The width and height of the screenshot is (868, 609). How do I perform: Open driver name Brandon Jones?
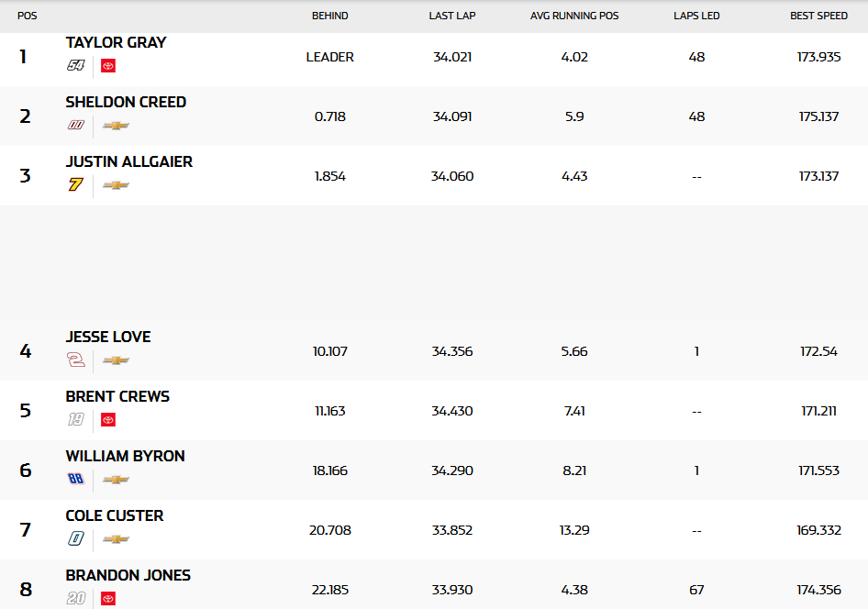pos(128,576)
